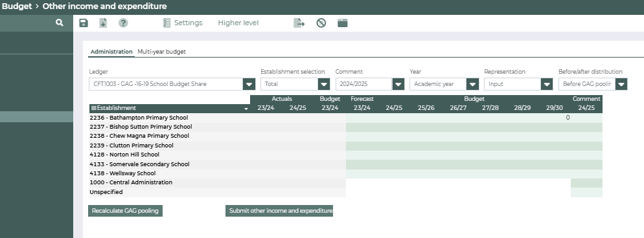Screen dimensions: 644x238
Task: Switch to the Administration tab
Action: pyautogui.click(x=111, y=52)
